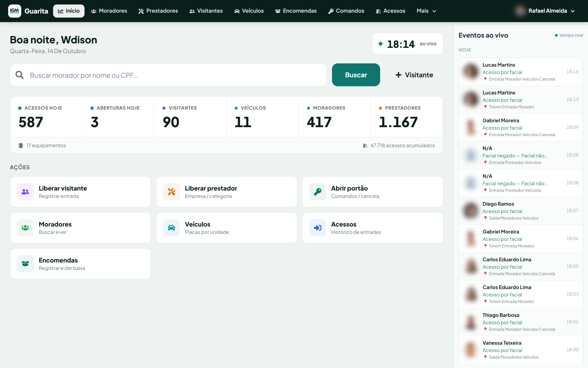Click the blue arrow Acessos card icon

(317, 228)
